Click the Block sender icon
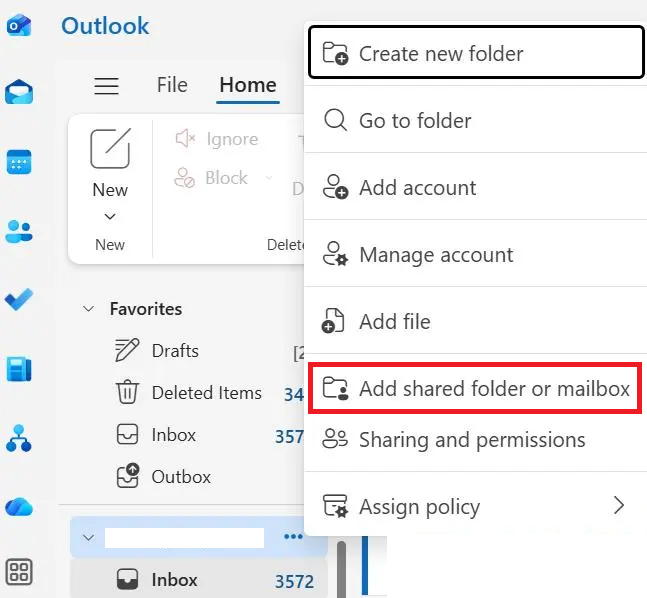The width and height of the screenshot is (647, 598). click(x=184, y=178)
